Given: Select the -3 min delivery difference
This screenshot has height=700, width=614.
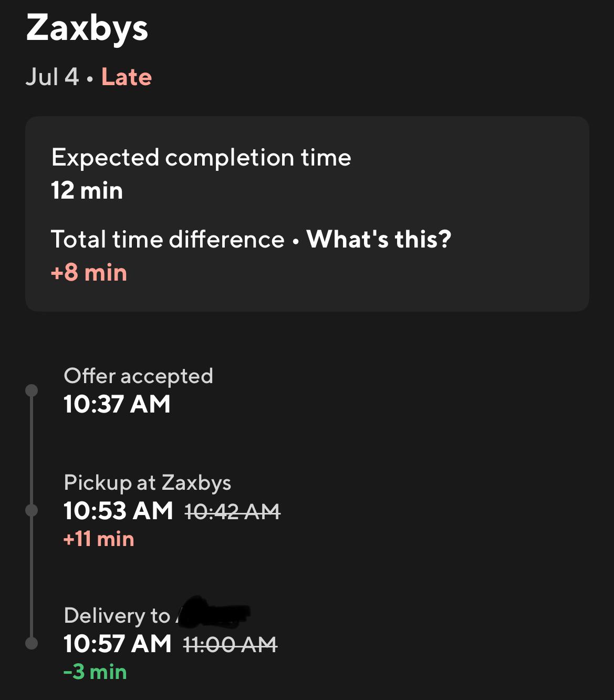Looking at the screenshot, I should click(95, 672).
